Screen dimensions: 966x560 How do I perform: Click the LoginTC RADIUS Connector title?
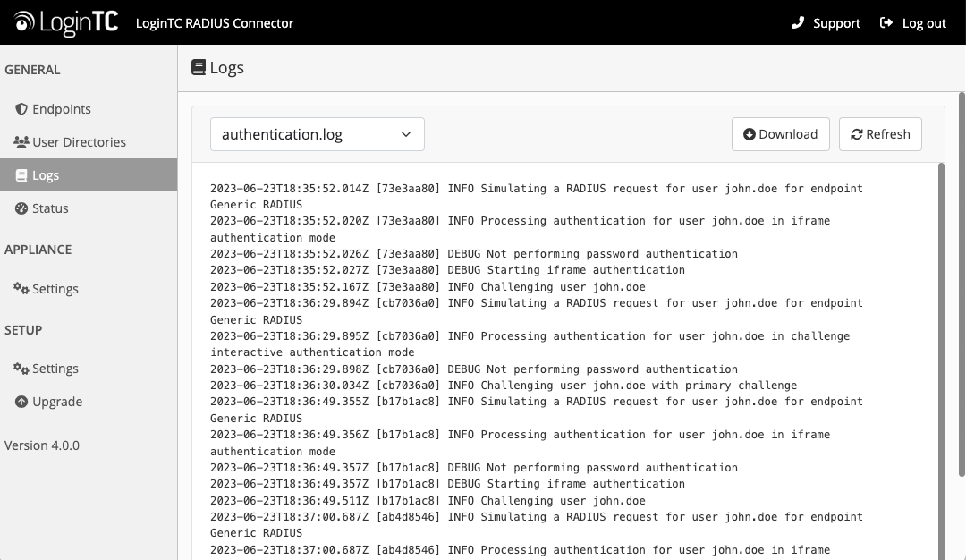pyautogui.click(x=215, y=22)
